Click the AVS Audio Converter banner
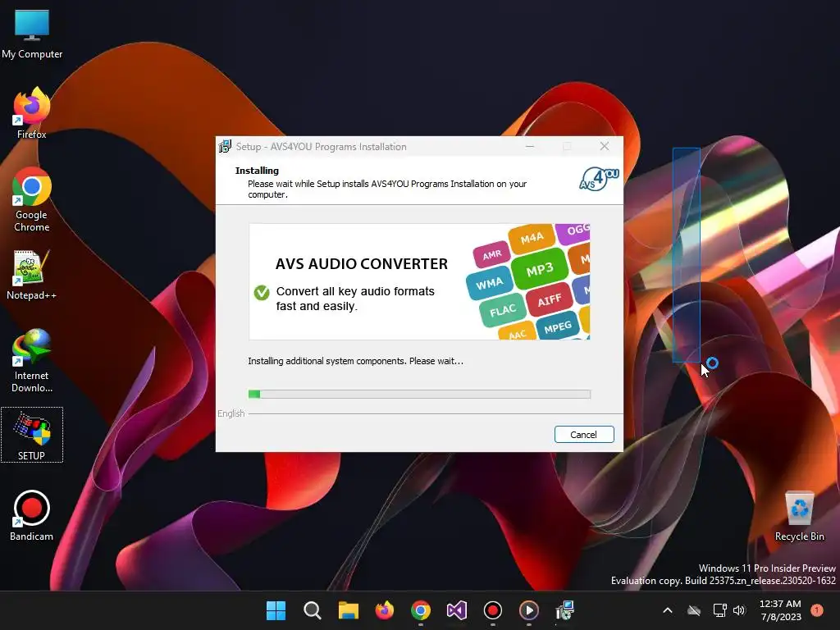 (419, 282)
